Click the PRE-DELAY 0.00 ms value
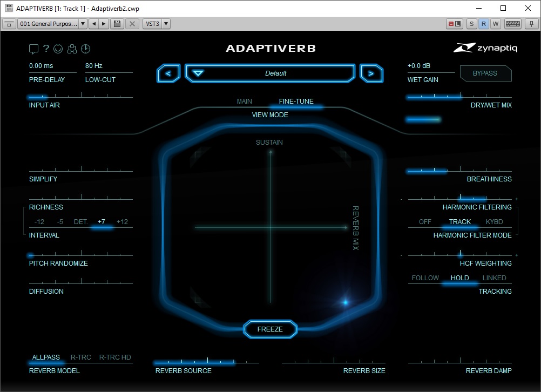Viewport: 541px width, 392px height. coord(41,66)
